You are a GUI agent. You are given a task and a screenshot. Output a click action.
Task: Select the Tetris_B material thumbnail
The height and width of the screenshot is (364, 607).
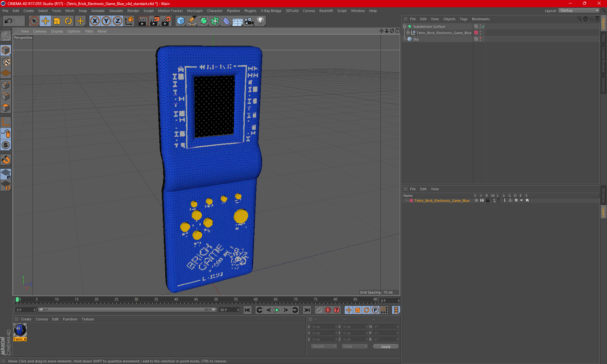20,332
